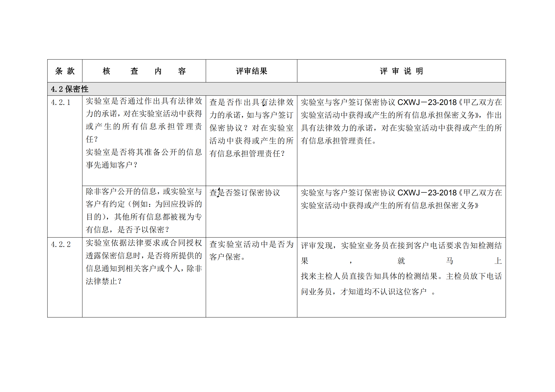Viewport: 555px width, 392px height.
Task: Click the text CXWJ—23-2018 in first row
Action: (427, 102)
